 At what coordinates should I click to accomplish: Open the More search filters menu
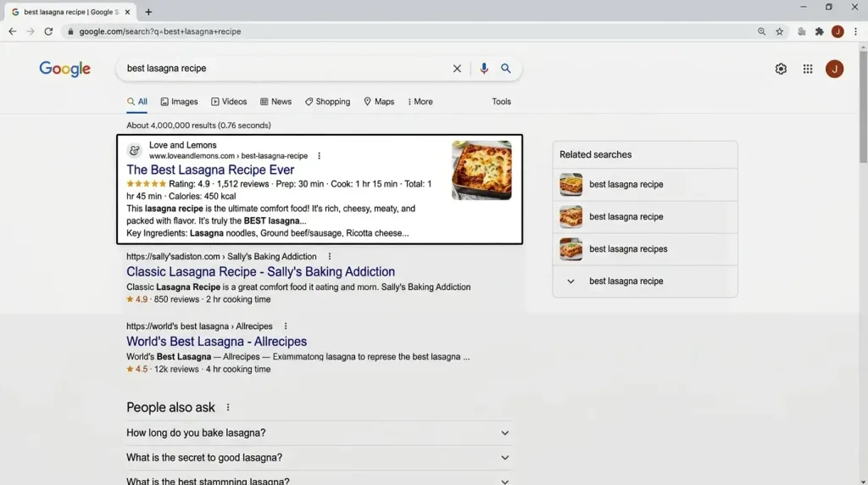coord(420,102)
